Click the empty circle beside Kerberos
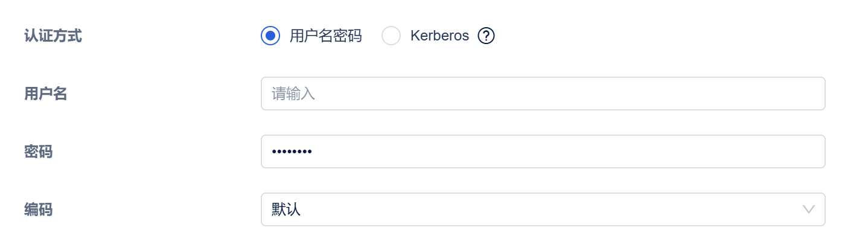The width and height of the screenshot is (868, 242). 391,36
